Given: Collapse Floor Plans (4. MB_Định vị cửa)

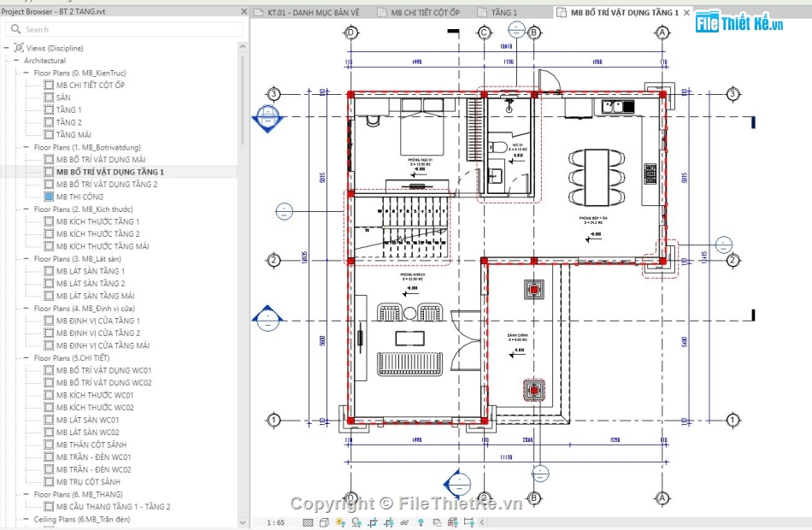Looking at the screenshot, I should point(26,309).
